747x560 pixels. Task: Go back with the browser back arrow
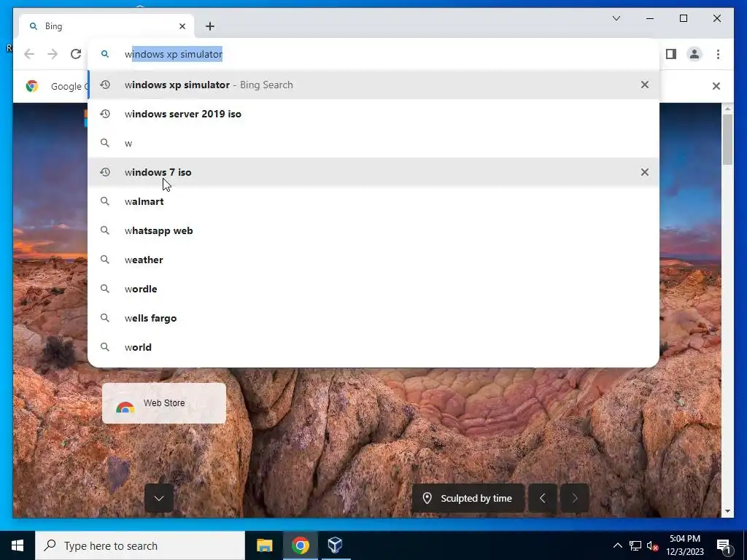click(29, 54)
